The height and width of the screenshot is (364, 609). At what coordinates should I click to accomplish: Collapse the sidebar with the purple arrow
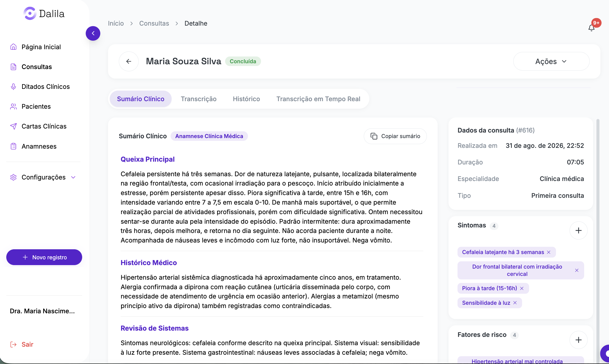(x=93, y=33)
